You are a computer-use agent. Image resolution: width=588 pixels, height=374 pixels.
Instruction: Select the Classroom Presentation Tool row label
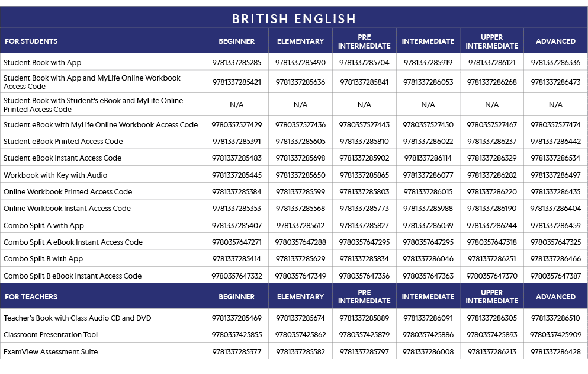click(x=50, y=335)
